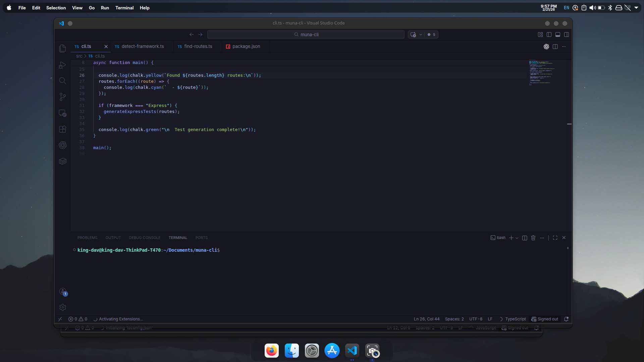Open the Terminal menu
The image size is (644, 362).
pos(124,8)
